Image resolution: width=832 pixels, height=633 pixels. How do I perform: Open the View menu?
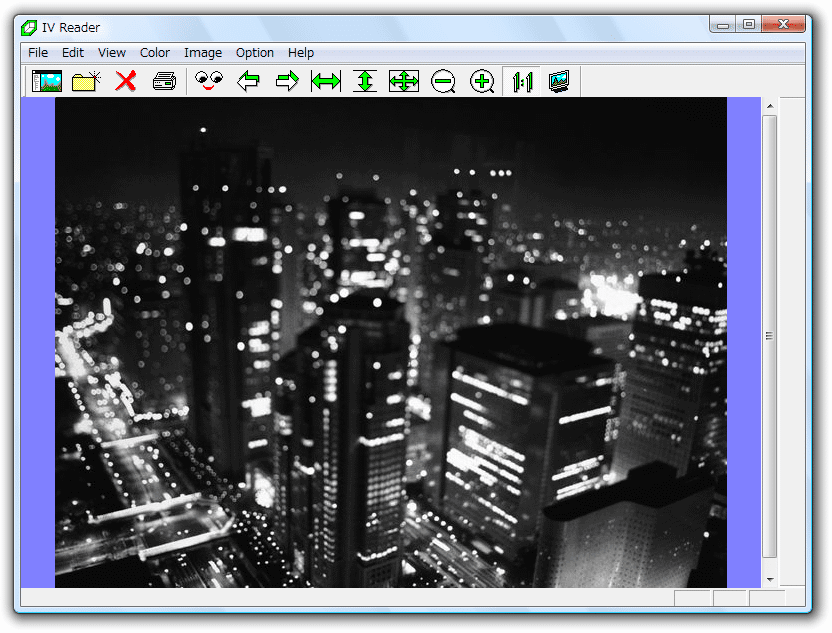point(111,53)
